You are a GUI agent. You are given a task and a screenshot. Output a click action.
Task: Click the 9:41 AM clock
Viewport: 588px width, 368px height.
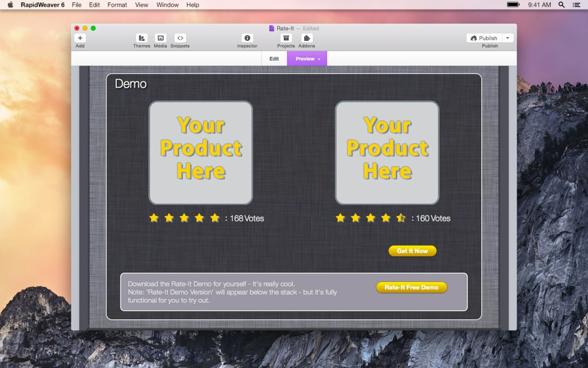coord(539,5)
